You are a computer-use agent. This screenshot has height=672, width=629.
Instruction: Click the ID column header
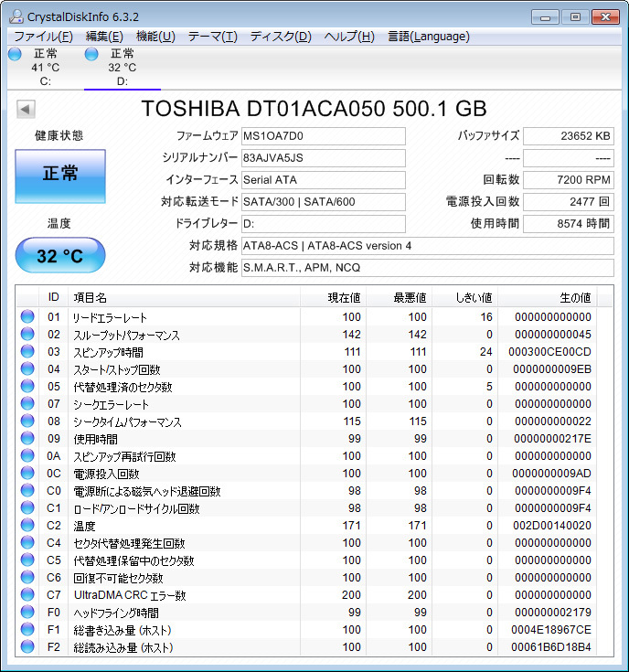point(54,297)
